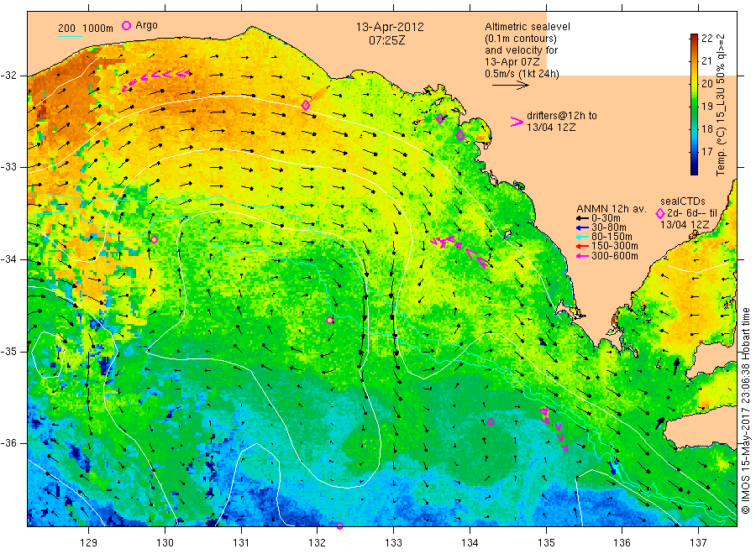This screenshot has width=756, height=554.
Task: Click the '300-600m' depth legend label
Action: click(x=615, y=256)
